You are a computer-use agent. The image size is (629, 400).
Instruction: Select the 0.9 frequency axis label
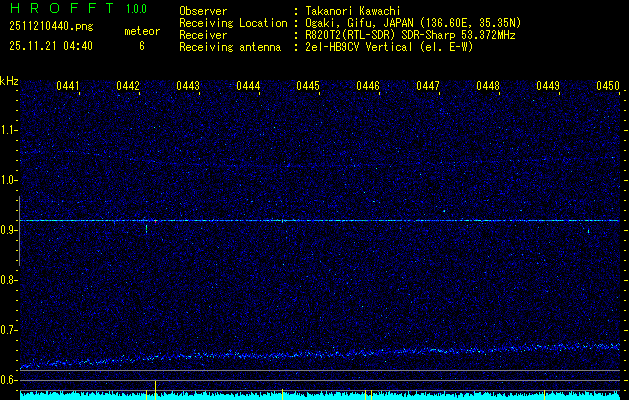click(9, 230)
